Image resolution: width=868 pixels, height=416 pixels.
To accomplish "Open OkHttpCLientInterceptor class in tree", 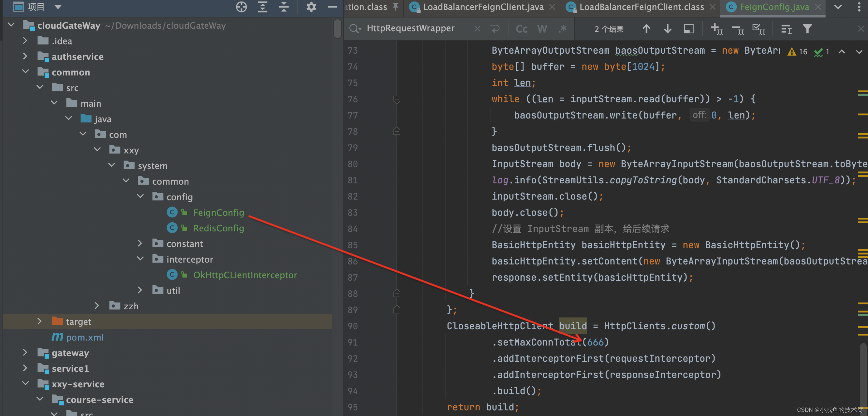I will point(245,275).
